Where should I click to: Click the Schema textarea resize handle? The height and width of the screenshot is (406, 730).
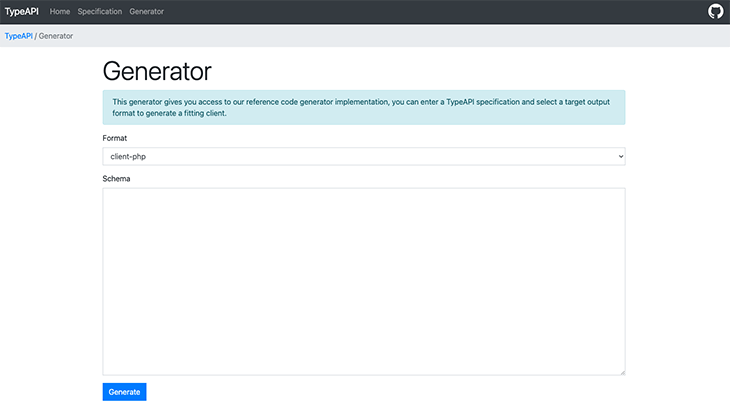tap(622, 372)
